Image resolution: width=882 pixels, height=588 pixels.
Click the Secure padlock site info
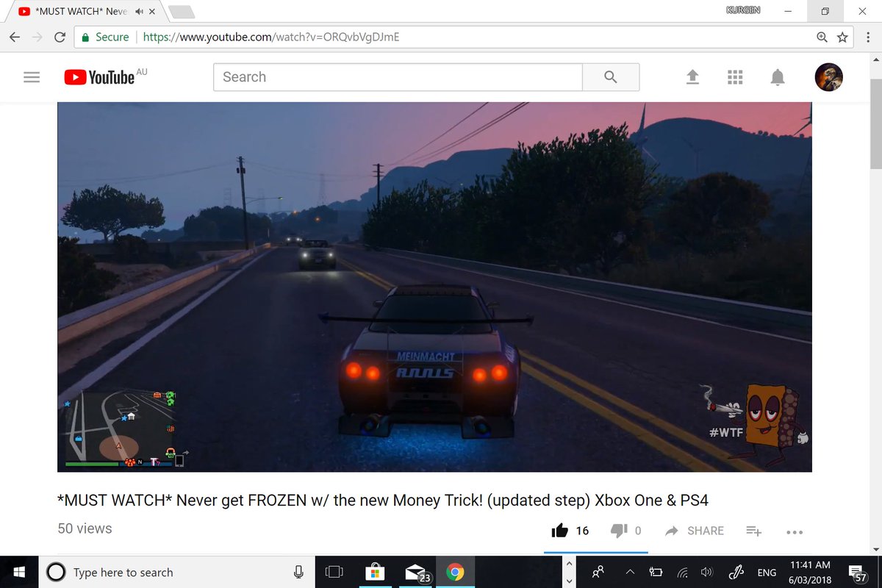106,37
